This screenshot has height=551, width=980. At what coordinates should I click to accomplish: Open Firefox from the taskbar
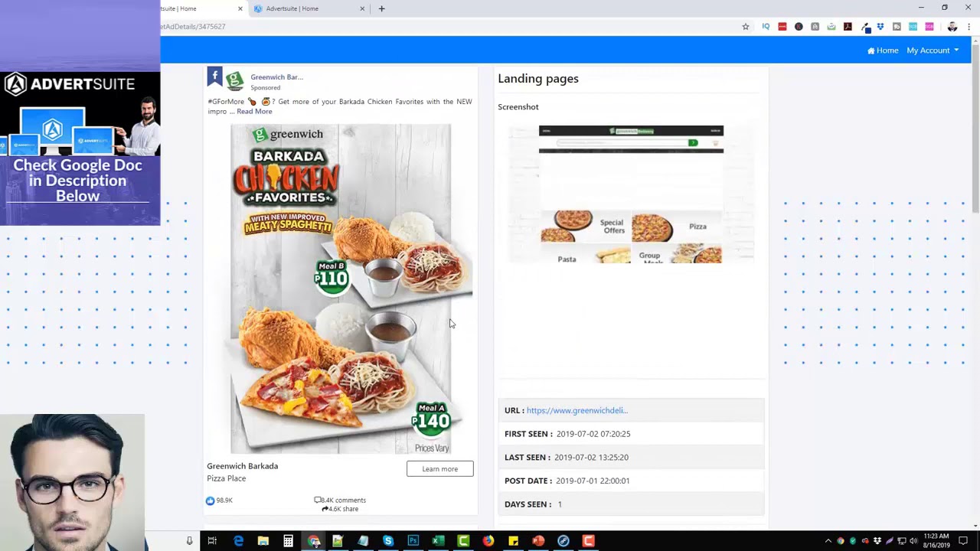pos(488,541)
